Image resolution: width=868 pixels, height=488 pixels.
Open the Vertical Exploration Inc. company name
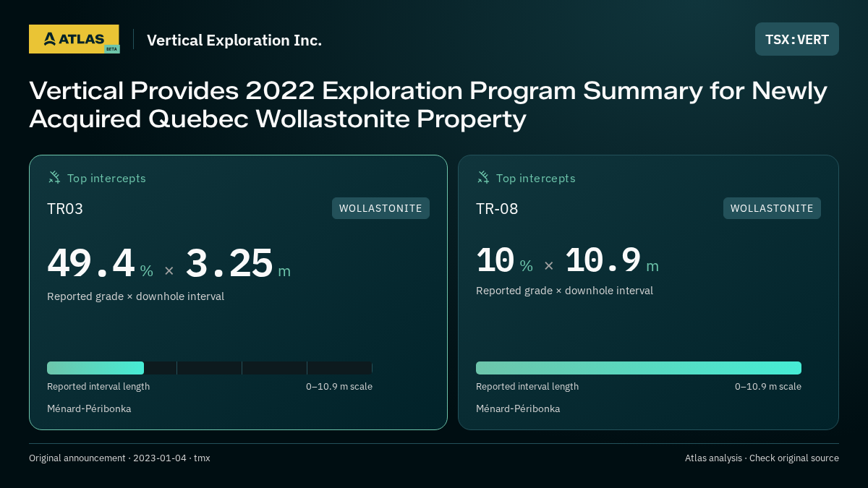click(x=234, y=40)
